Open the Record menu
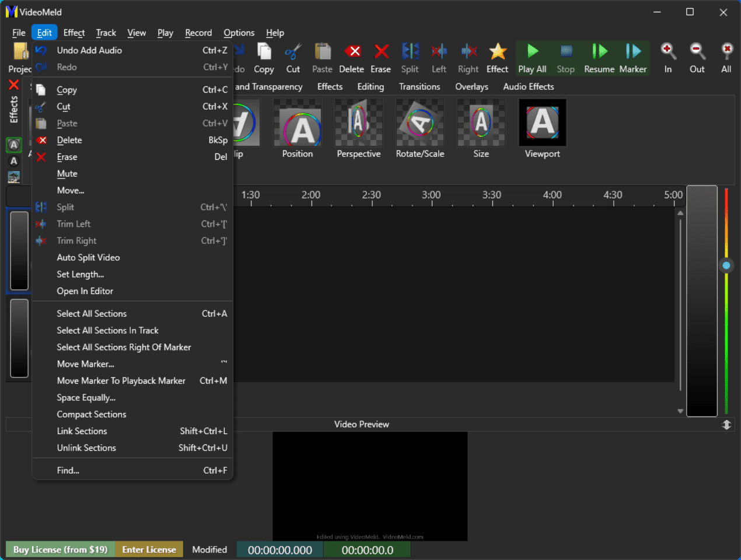Image resolution: width=741 pixels, height=560 pixels. point(198,33)
